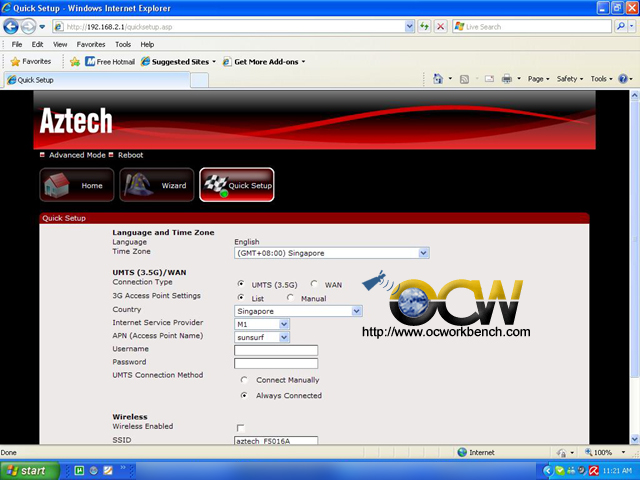
Task: Open the File menu
Action: coord(17,44)
